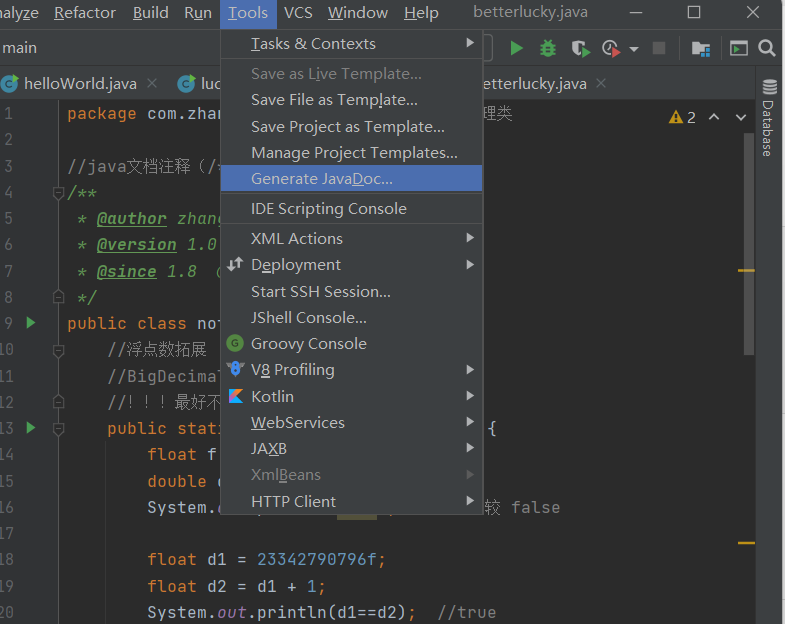
Task: Open Search Everywhere magnifier icon
Action: coord(766,48)
